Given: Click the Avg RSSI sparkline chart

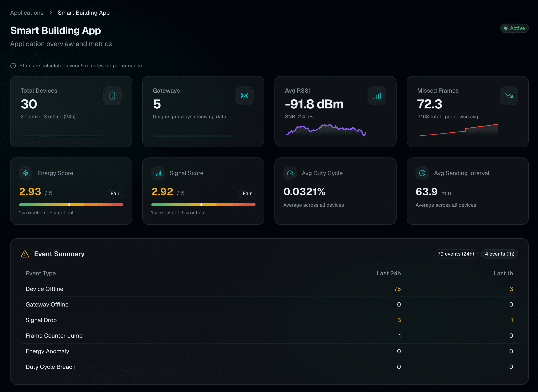Looking at the screenshot, I should (326, 130).
